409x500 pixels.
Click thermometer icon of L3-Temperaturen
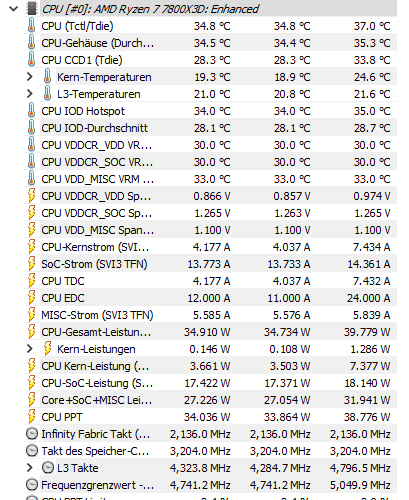[47, 94]
